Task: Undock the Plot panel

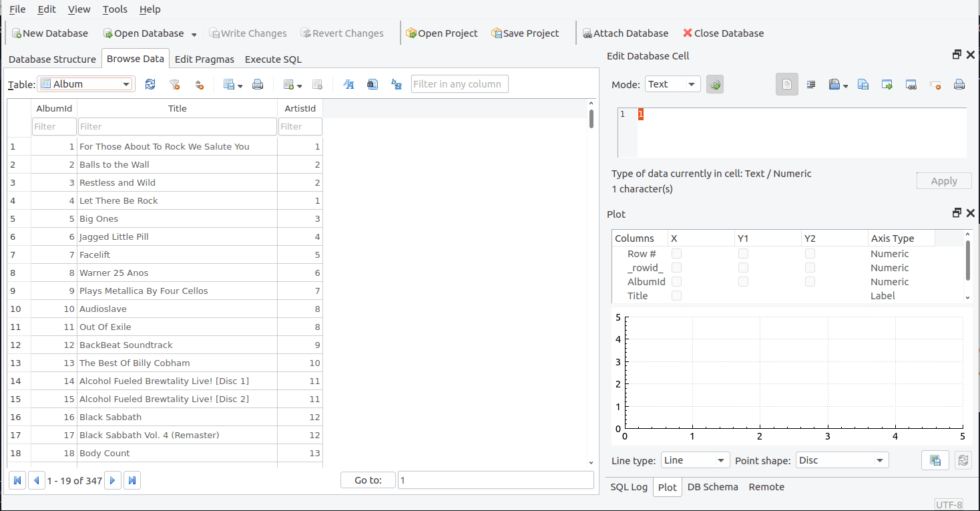Action: pyautogui.click(x=957, y=213)
